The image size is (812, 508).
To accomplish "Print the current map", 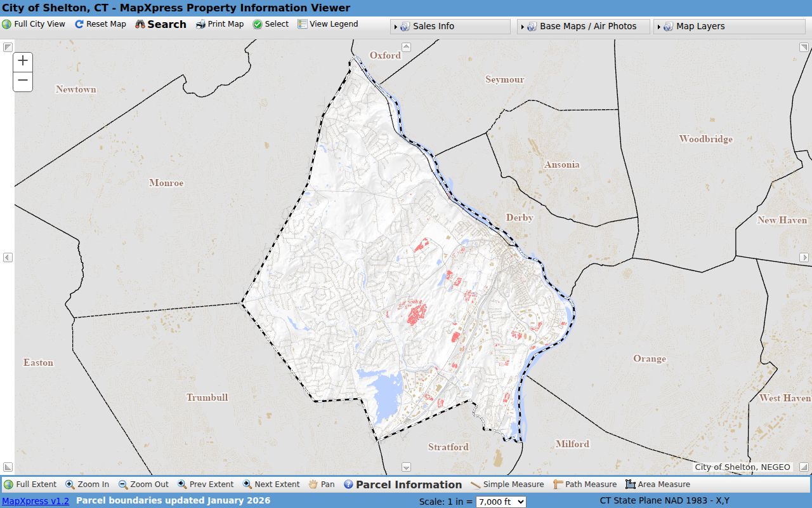I will pos(219,24).
